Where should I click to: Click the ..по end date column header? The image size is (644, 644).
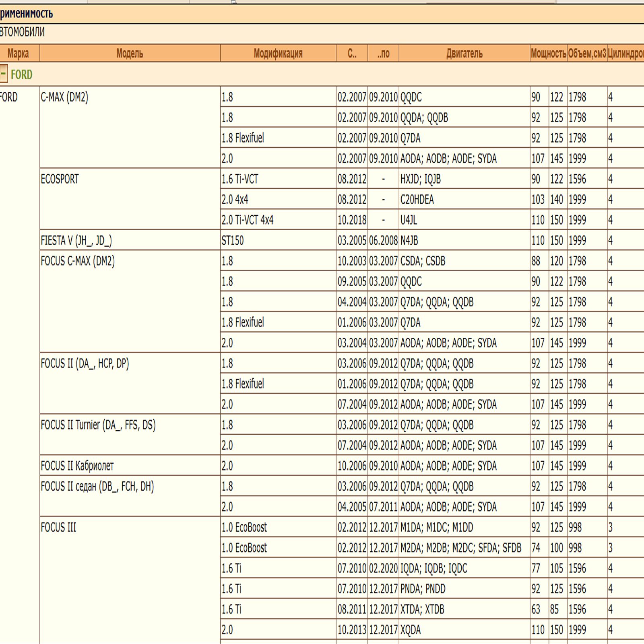pyautogui.click(x=383, y=53)
